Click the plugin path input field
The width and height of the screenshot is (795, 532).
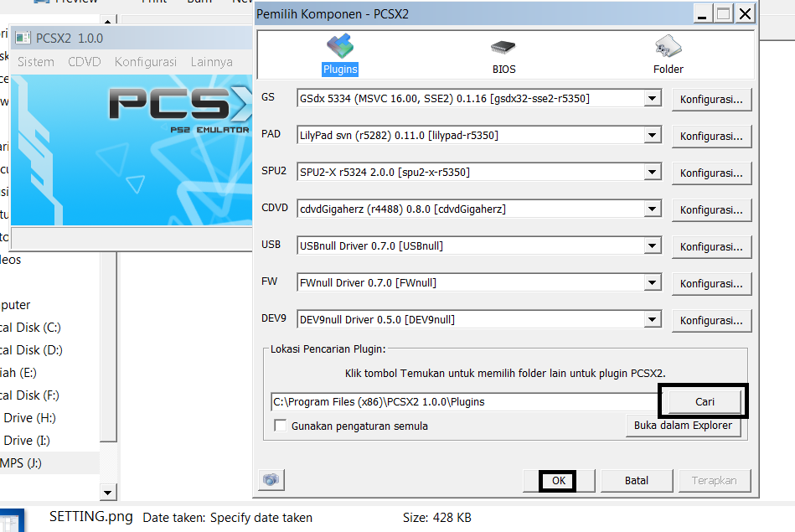click(x=464, y=401)
